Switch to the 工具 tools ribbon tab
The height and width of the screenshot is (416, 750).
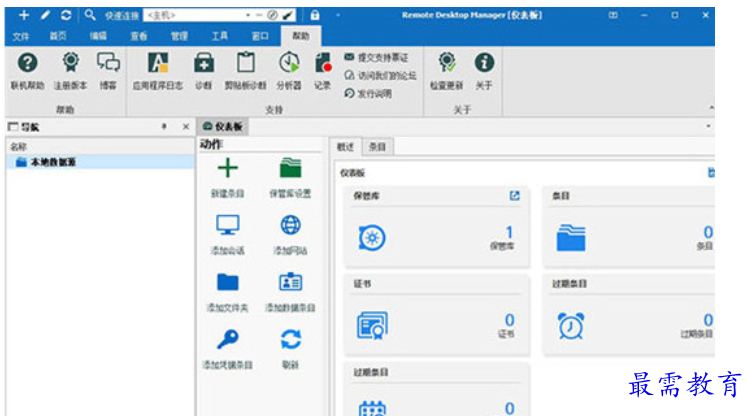coord(220,36)
